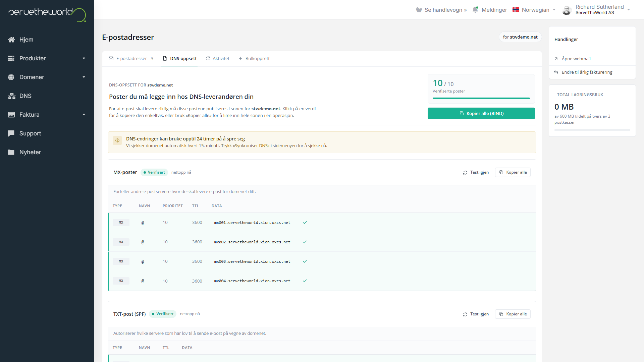Click the copy icon in MX-poster Kopier alle
The height and width of the screenshot is (362, 644).
(501, 172)
